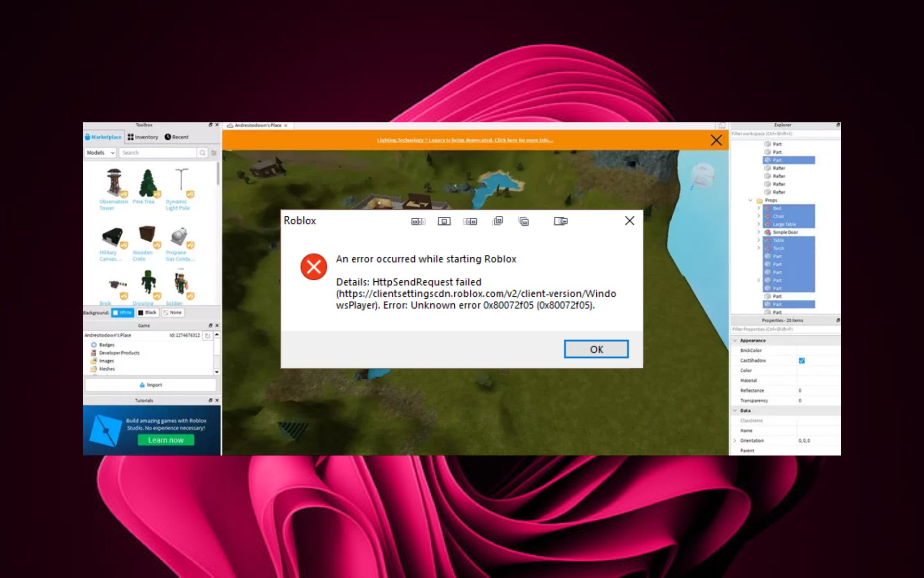Click the Explorer filter workspace field
924x578 pixels.
point(785,134)
